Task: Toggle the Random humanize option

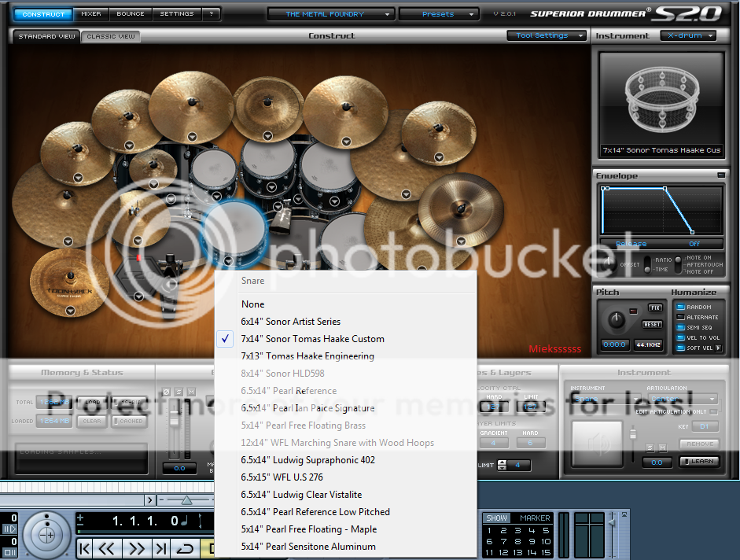Action: pos(680,307)
